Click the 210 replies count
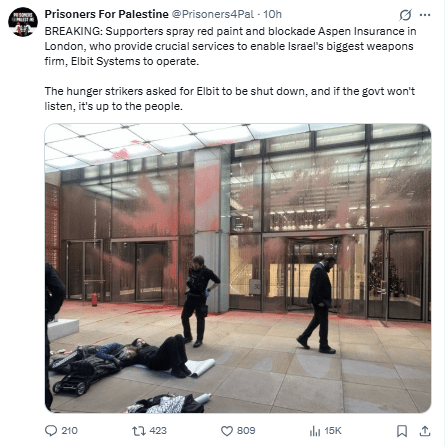This screenshot has width=445, height=446. (69, 431)
